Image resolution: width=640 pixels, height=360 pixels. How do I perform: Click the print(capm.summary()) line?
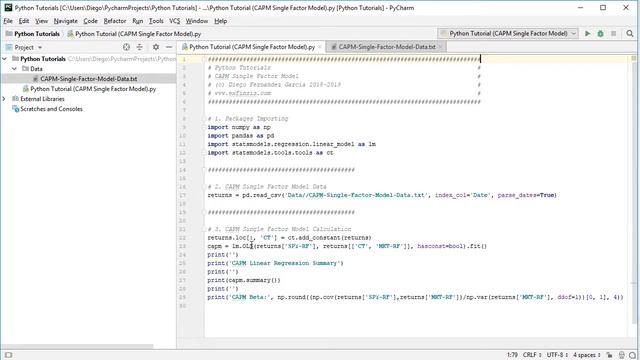[244, 280]
